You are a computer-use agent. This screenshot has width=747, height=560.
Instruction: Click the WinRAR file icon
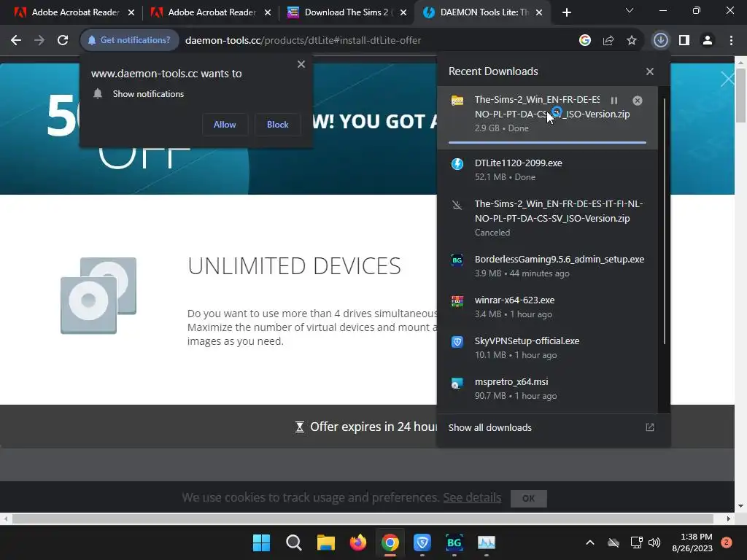(x=457, y=301)
